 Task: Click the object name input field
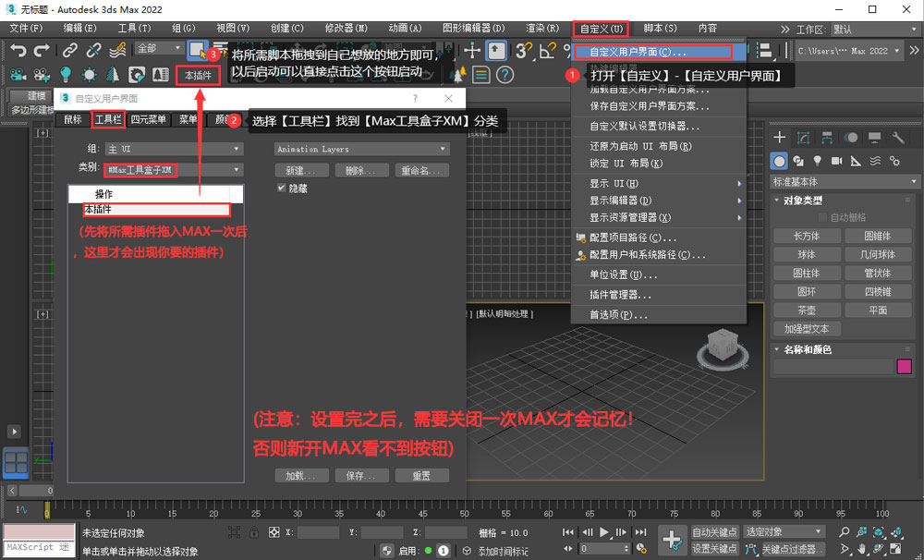pyautogui.click(x=833, y=367)
